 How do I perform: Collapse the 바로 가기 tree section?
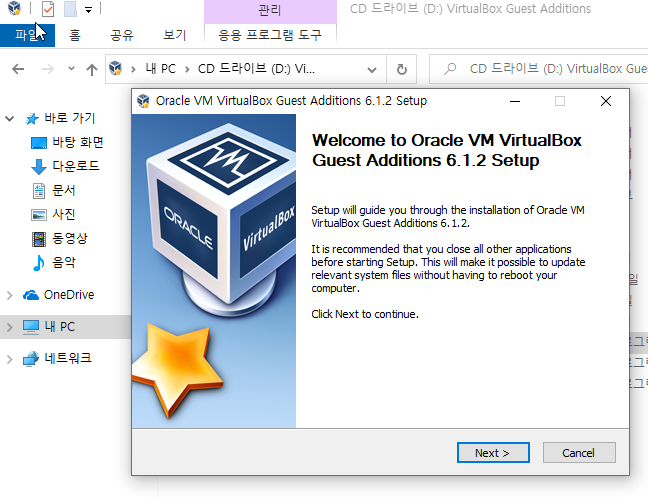(x=10, y=119)
